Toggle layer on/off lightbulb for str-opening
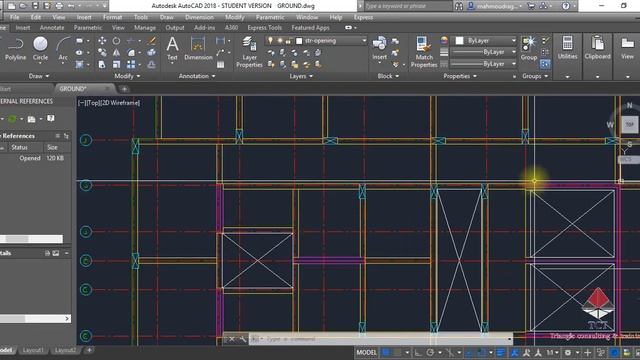 pos(270,40)
